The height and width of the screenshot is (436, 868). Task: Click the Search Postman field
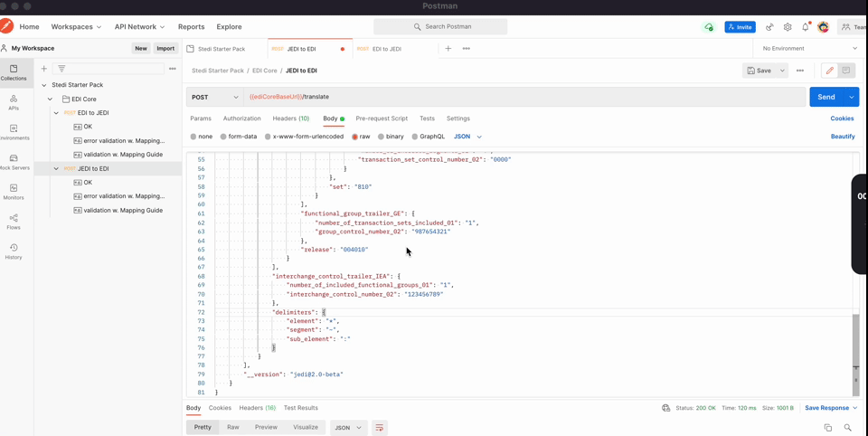(x=440, y=26)
